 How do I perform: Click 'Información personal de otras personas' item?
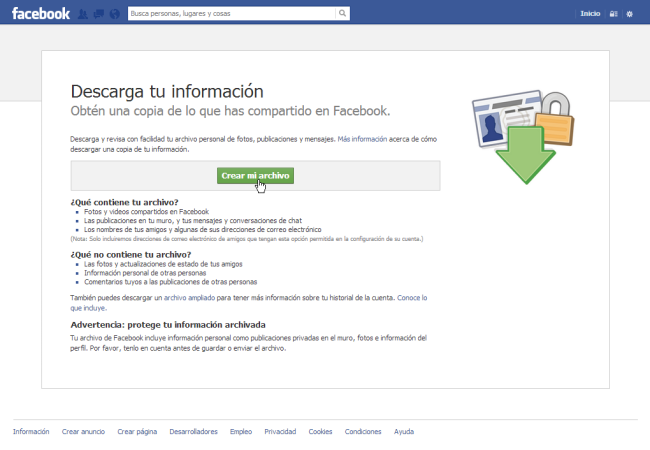pos(145,273)
